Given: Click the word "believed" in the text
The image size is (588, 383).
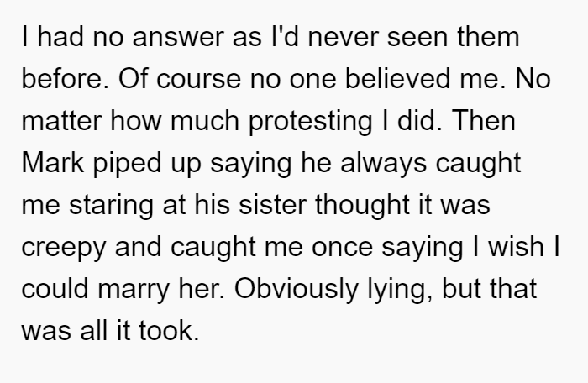Looking at the screenshot, I should [x=397, y=79].
